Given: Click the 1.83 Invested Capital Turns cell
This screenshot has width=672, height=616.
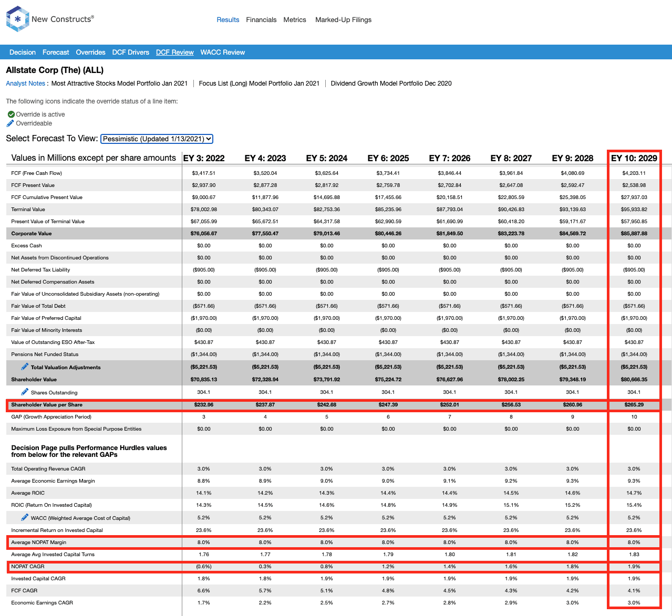Looking at the screenshot, I should [x=634, y=555].
